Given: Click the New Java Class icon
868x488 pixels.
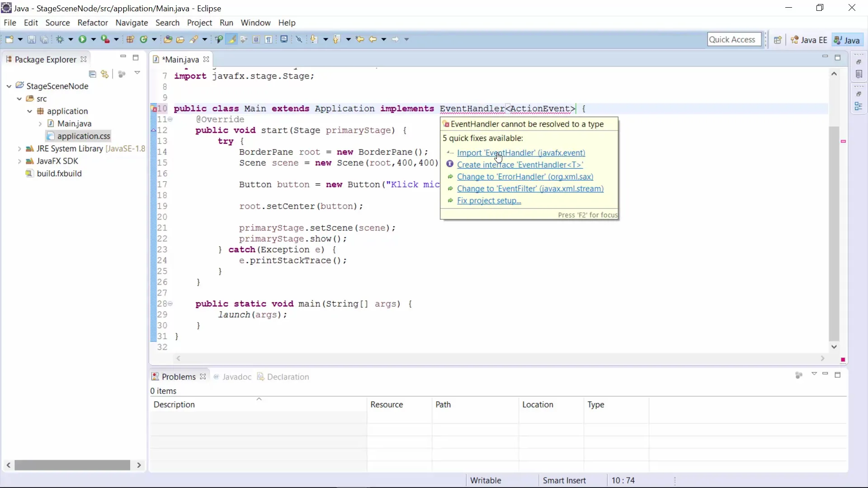Looking at the screenshot, I should [x=143, y=39].
